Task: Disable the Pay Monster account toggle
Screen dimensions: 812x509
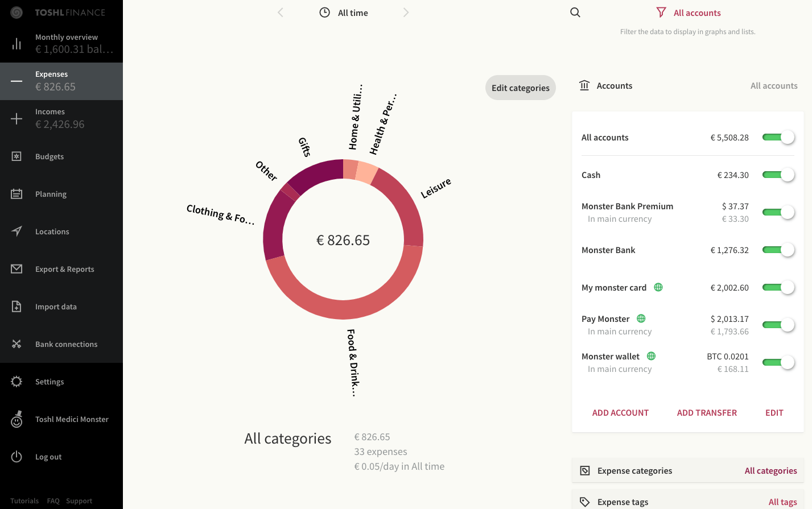Action: 778,325
